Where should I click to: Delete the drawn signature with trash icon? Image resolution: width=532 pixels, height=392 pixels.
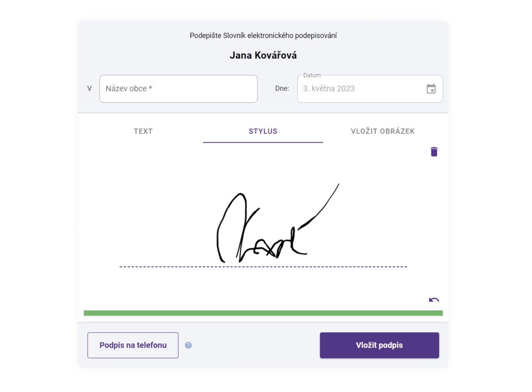[434, 152]
